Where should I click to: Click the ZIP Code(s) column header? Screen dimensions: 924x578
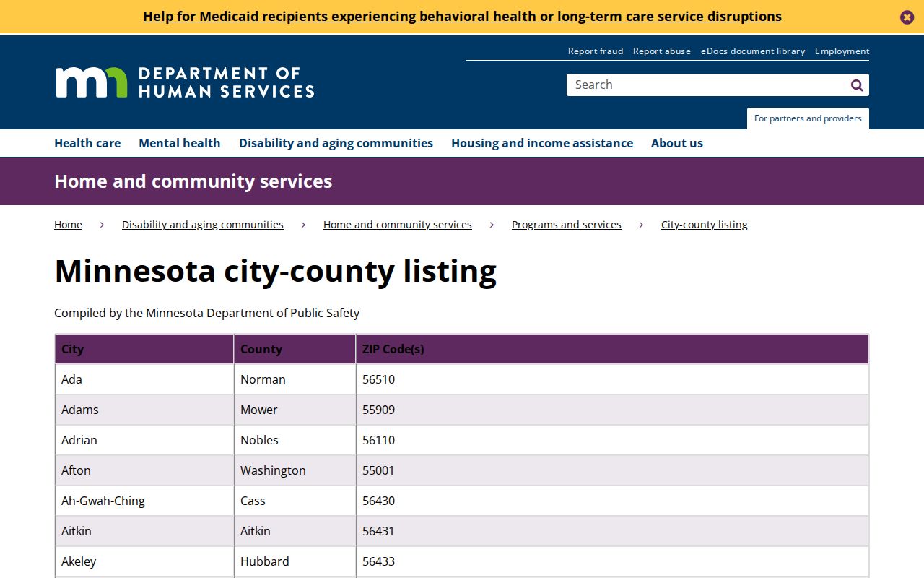click(612, 349)
